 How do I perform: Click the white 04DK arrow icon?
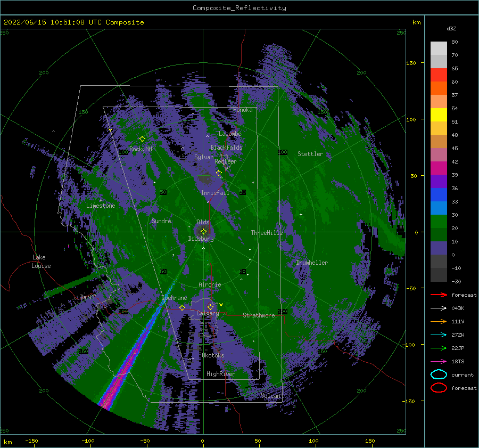pyautogui.click(x=439, y=308)
